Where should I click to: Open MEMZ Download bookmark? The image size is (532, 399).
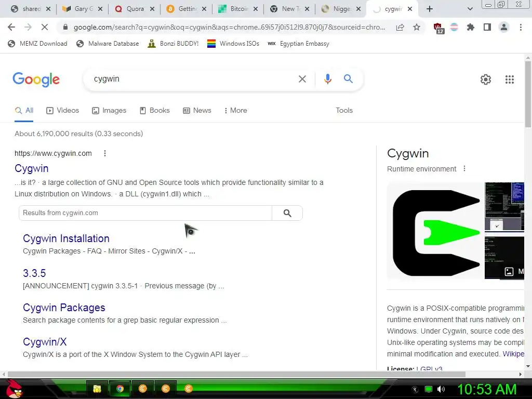pos(37,44)
